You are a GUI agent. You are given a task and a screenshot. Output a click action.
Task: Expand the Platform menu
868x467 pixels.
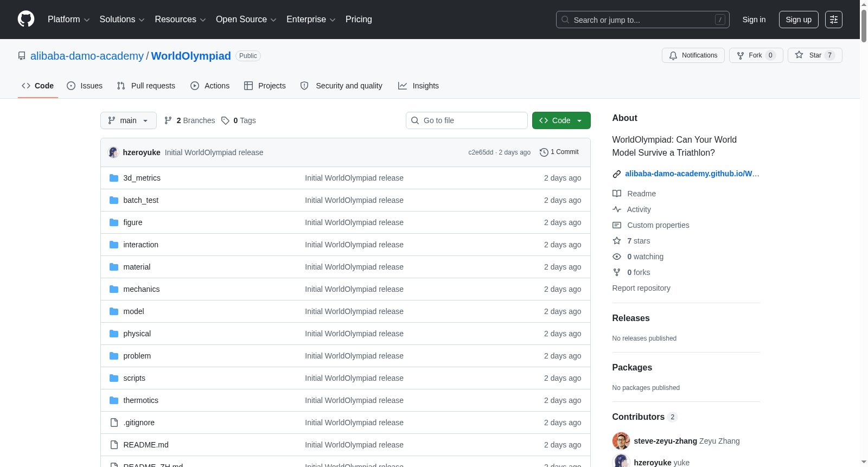click(x=69, y=20)
